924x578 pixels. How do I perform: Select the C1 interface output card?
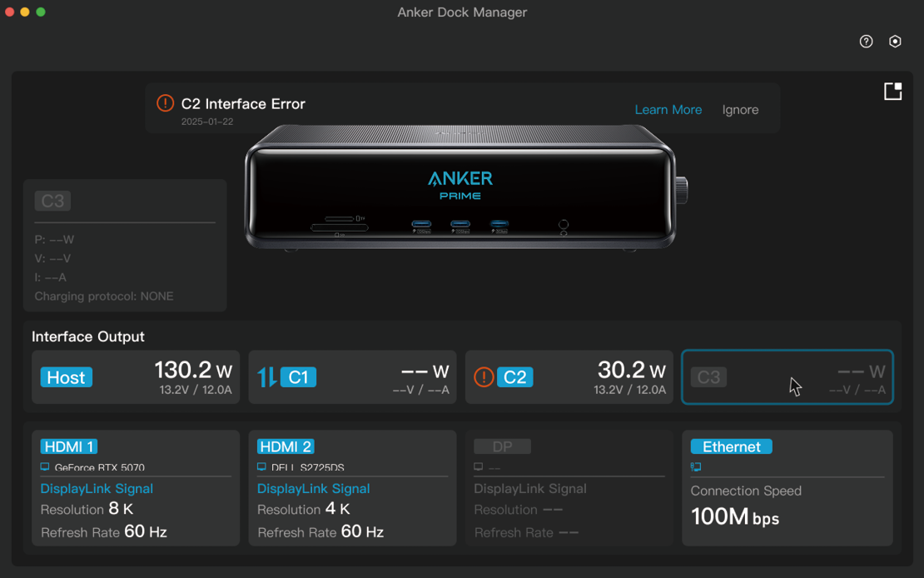coord(352,377)
